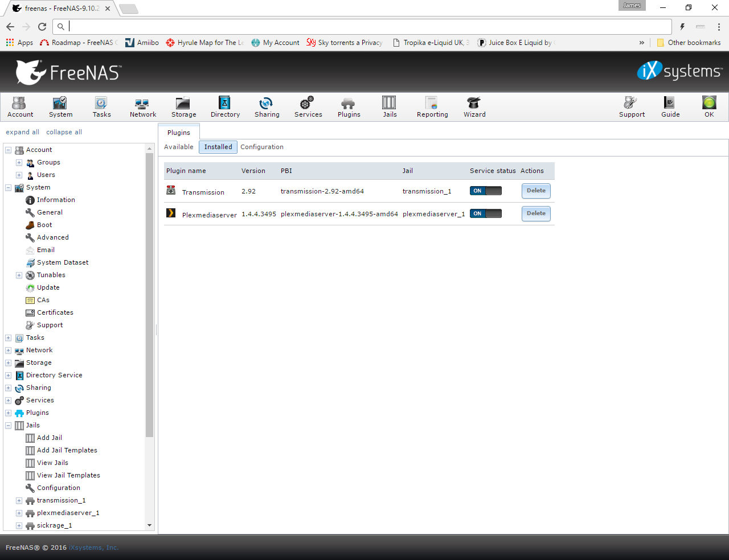Open View Jails in tree
This screenshot has height=560, width=729.
pos(52,463)
